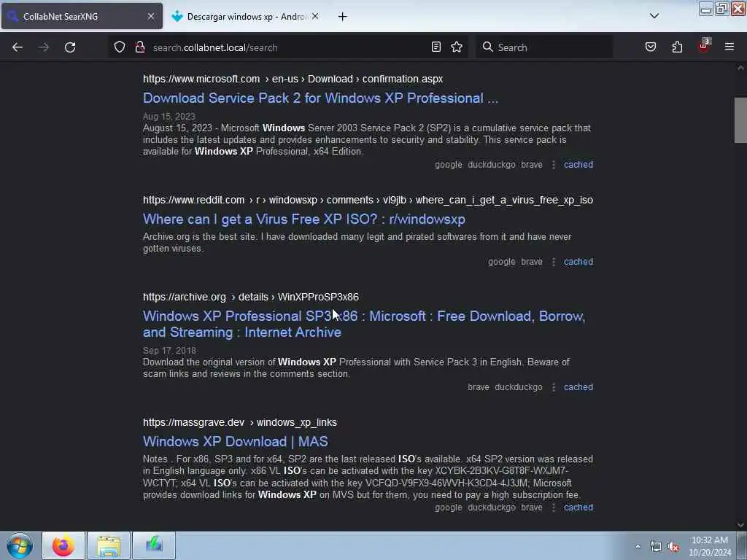Click the reddit.com windowsxp comments URL
The image size is (747, 560).
click(x=368, y=200)
